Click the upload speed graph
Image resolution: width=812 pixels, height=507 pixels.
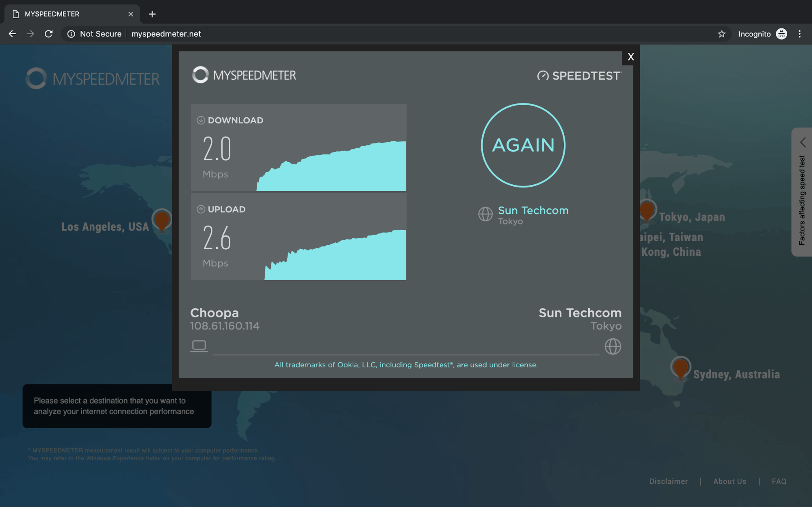tap(335, 255)
